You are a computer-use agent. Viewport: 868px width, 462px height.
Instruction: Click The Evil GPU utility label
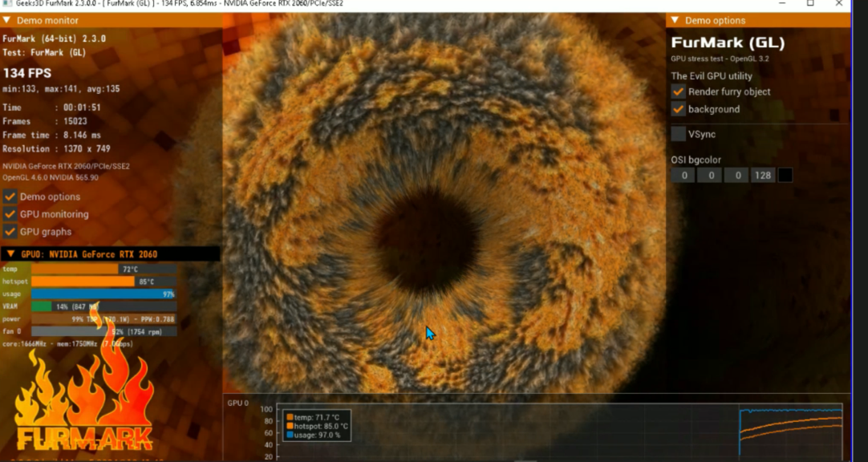pyautogui.click(x=712, y=76)
